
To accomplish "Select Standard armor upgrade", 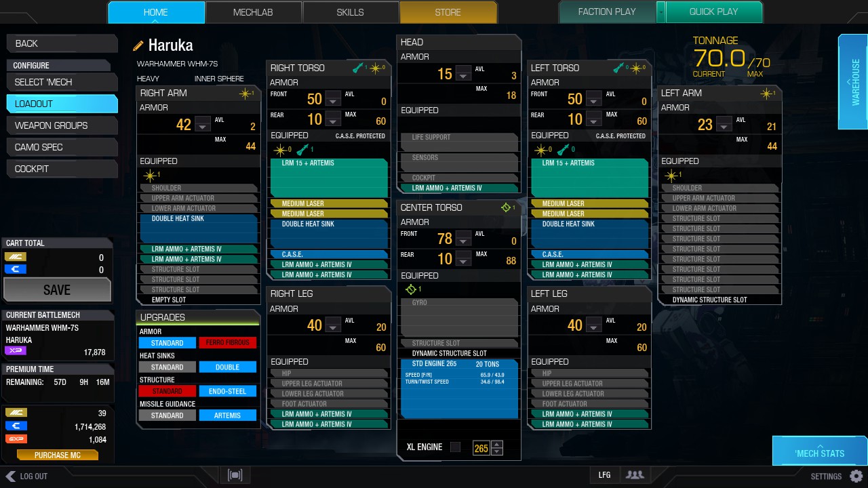I will tap(167, 343).
